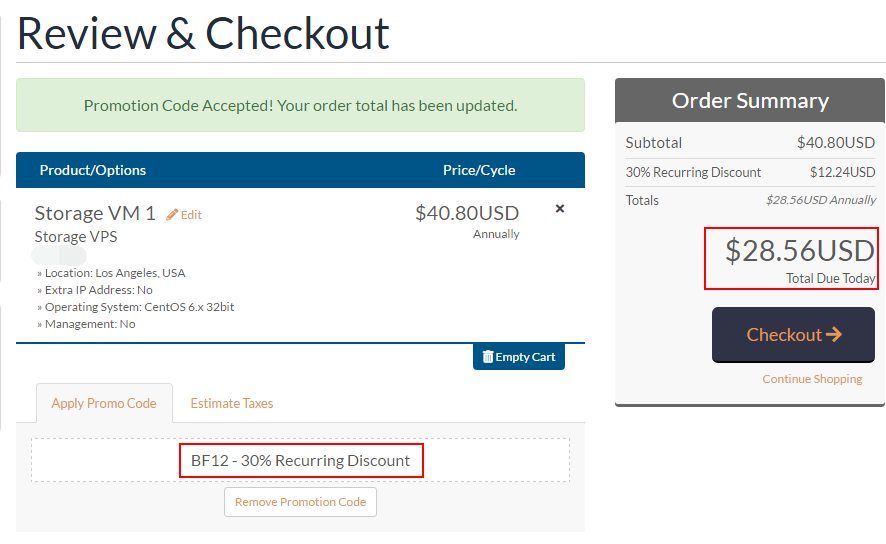Click the Product/Options column header
This screenshot has height=544, width=886.
(x=93, y=170)
